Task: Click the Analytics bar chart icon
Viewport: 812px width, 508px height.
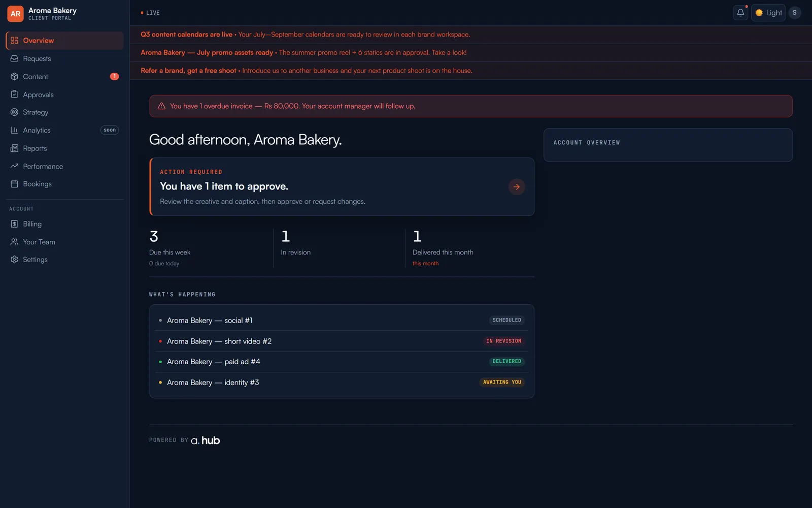Action: [14, 130]
